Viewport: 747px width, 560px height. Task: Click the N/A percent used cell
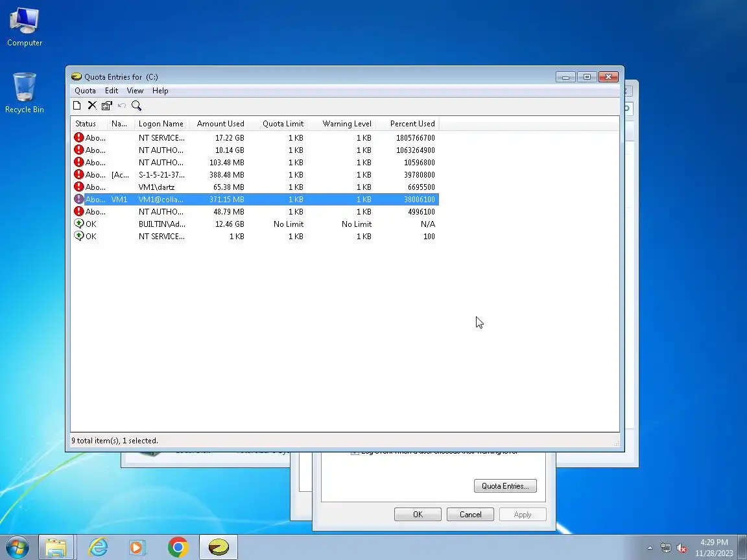428,224
